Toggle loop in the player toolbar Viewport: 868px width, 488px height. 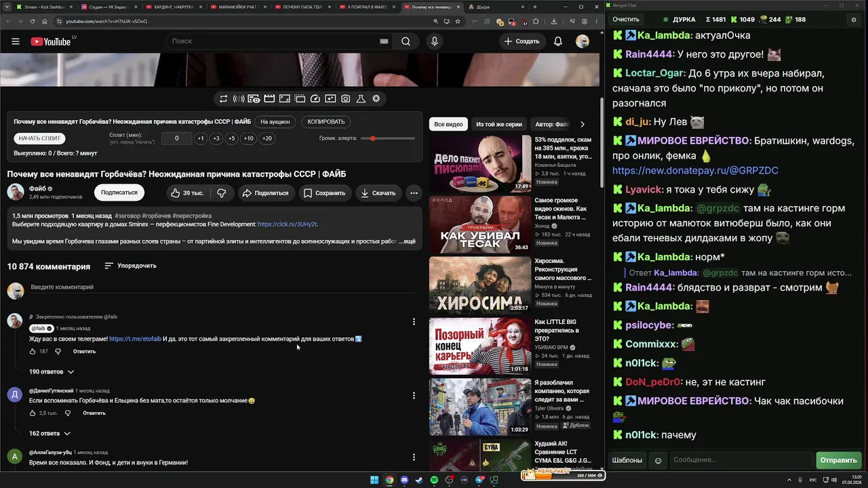[x=223, y=99]
